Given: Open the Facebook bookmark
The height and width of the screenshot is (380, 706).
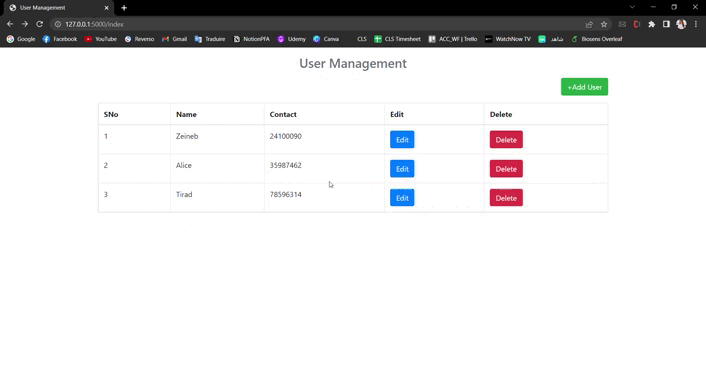Looking at the screenshot, I should 60,39.
